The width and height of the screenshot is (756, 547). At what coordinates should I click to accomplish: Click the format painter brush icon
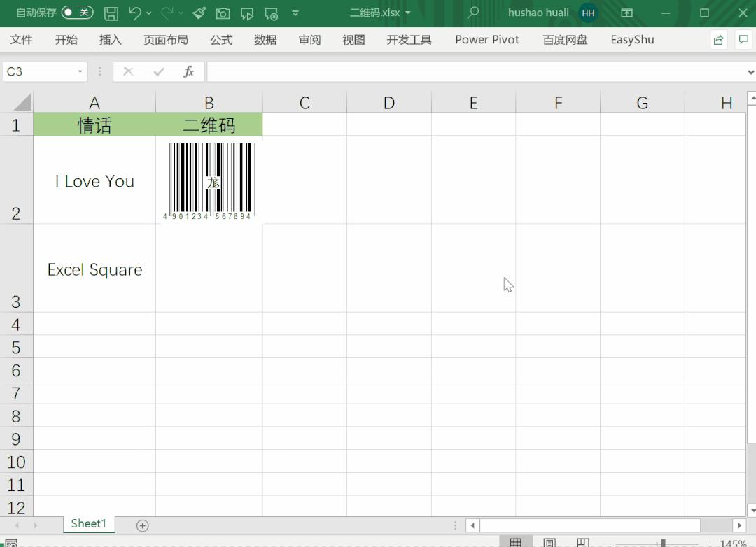click(x=199, y=13)
